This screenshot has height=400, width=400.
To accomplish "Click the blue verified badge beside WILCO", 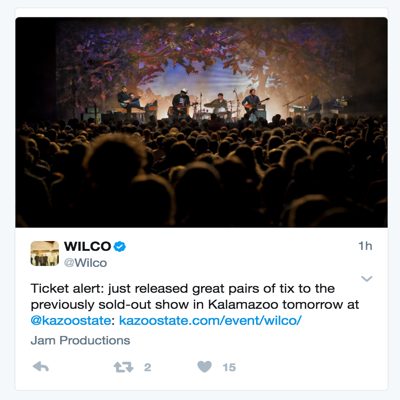I will [120, 247].
